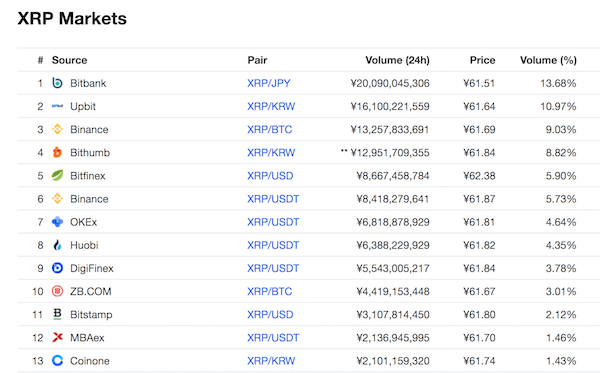600x373 pixels.
Task: Click the price ¥61.67
Action: pos(479,292)
